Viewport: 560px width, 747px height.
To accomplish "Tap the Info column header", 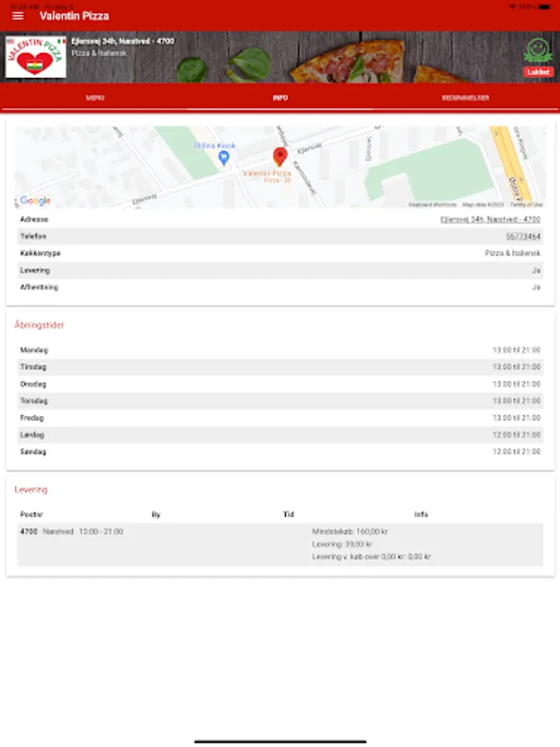I will tap(421, 515).
